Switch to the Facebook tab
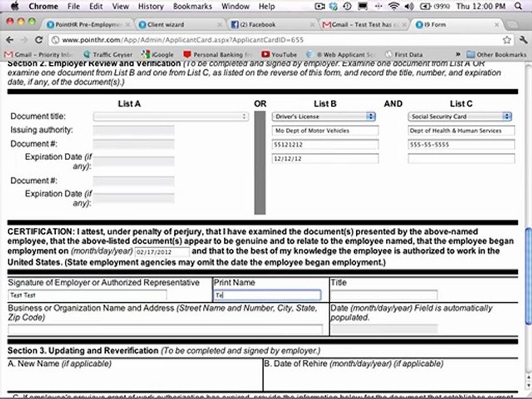 point(272,24)
